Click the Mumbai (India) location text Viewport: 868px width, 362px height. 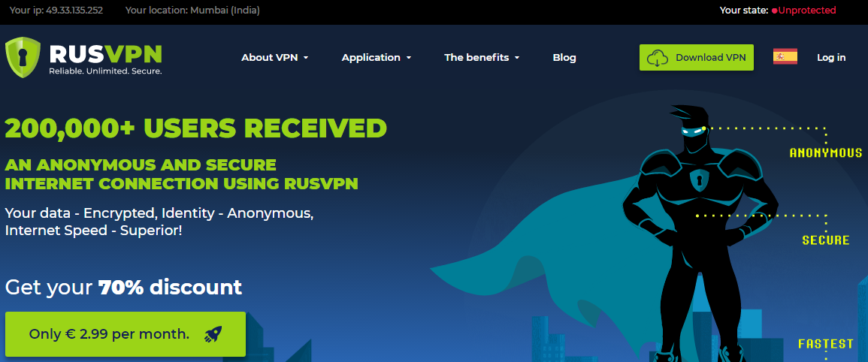click(225, 10)
